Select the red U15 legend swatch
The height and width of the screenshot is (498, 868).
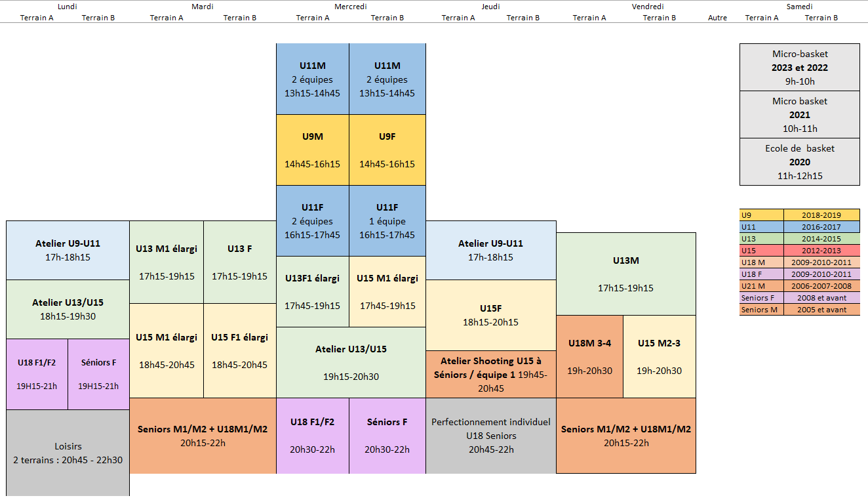point(762,250)
